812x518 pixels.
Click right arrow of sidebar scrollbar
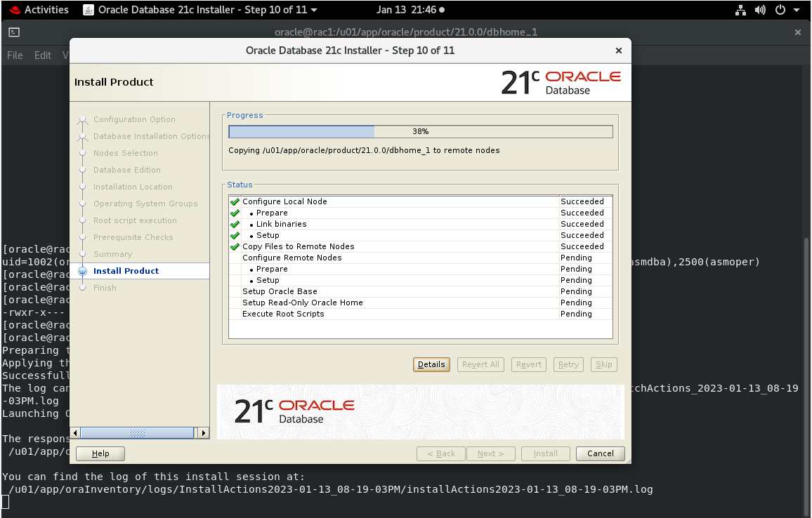pyautogui.click(x=204, y=432)
